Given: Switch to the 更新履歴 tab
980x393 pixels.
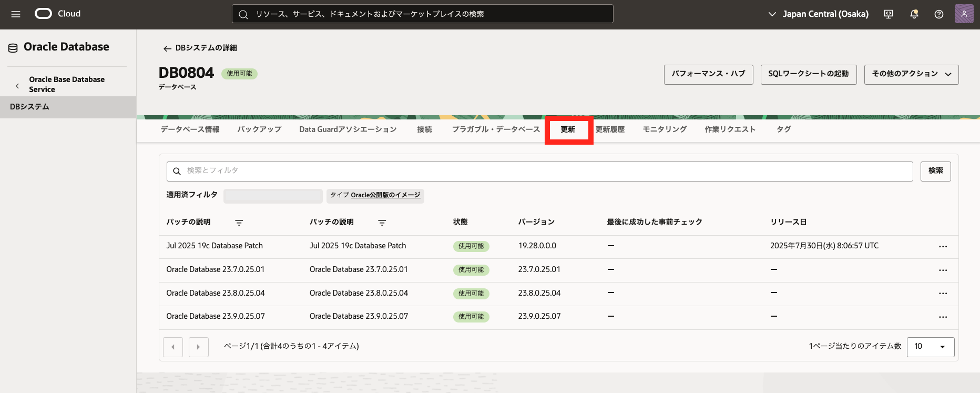Looking at the screenshot, I should pos(610,129).
